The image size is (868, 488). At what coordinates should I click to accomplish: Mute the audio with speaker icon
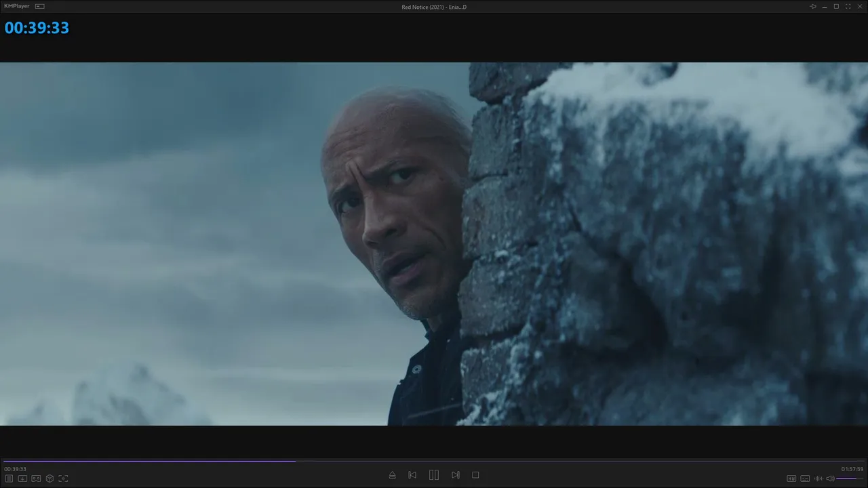coord(830,479)
